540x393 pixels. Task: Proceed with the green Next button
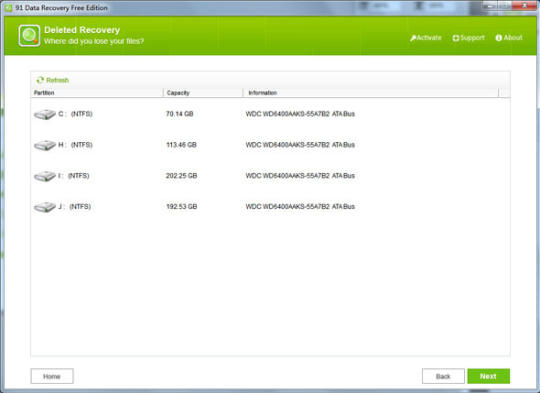pos(488,376)
